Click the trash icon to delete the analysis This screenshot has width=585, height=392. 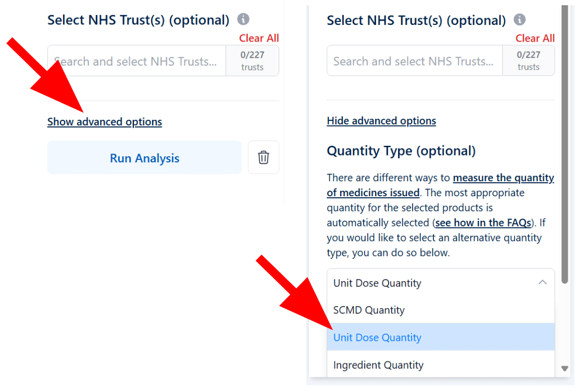[263, 157]
